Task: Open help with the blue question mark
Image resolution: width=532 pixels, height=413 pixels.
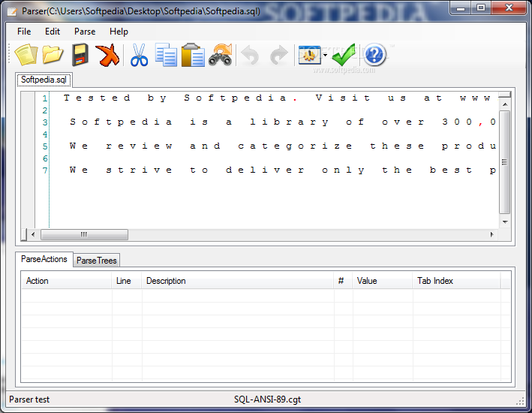Action: pyautogui.click(x=374, y=55)
